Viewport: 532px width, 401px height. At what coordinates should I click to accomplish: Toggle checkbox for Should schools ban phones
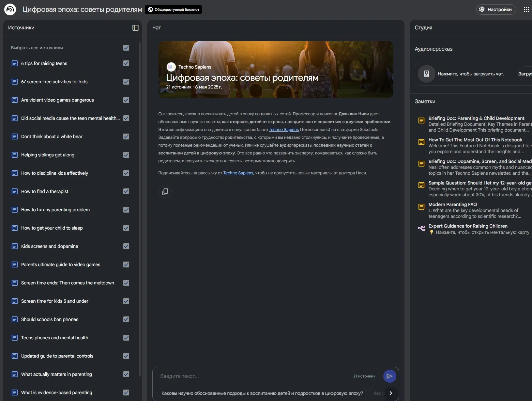[x=126, y=319]
